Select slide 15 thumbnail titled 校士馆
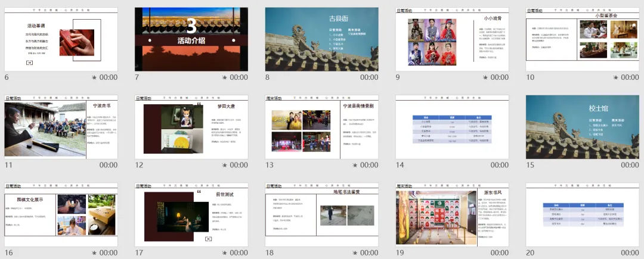Screen dimensions: 644x259 click(583, 127)
